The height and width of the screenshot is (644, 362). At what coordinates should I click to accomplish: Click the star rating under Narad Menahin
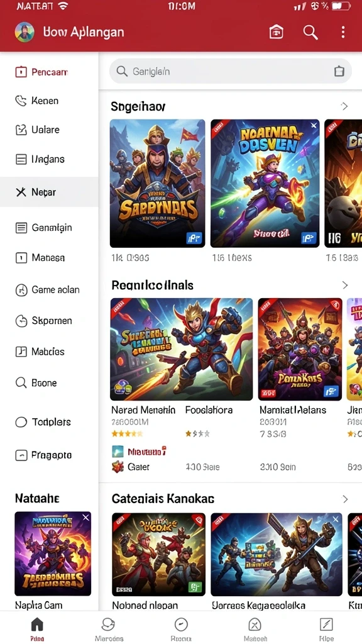click(x=127, y=433)
